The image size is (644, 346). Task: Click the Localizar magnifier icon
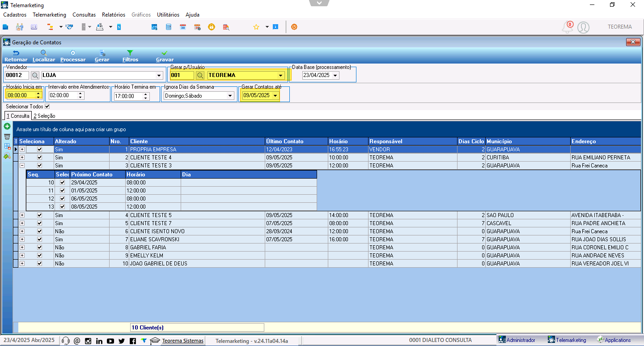pos(44,53)
